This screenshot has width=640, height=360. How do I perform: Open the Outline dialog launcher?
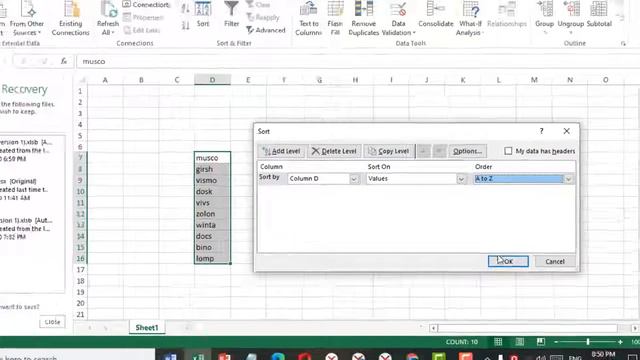(623, 44)
